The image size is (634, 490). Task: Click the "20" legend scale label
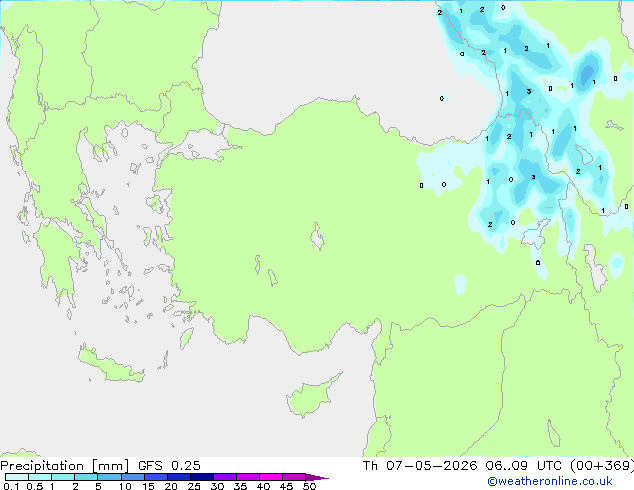click(x=171, y=486)
